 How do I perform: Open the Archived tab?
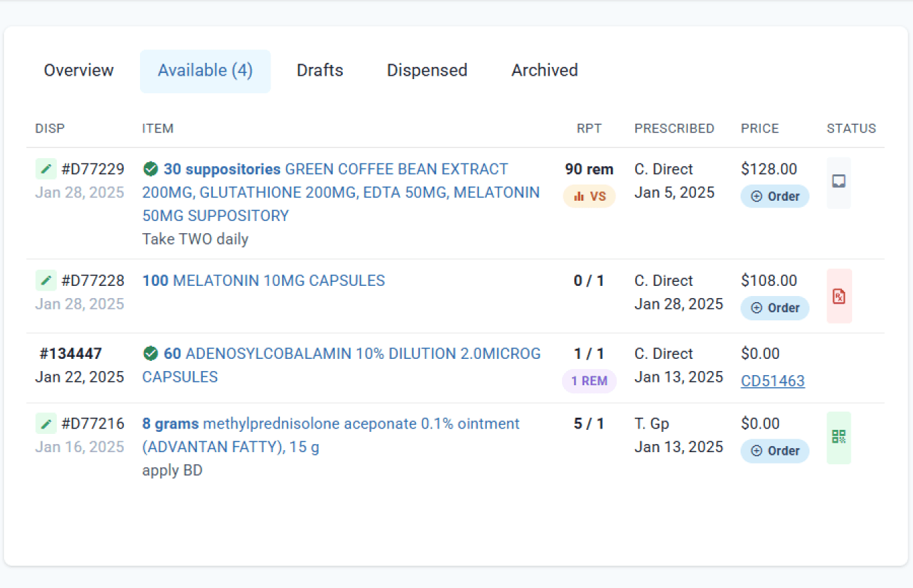(x=544, y=70)
